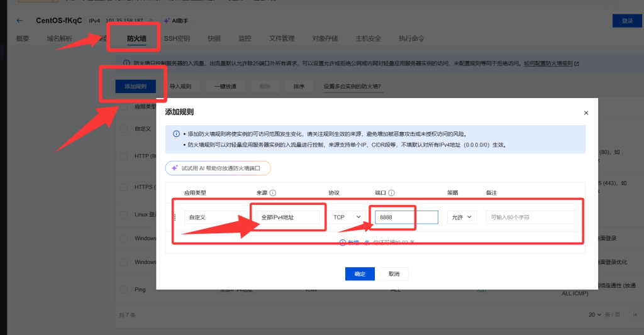The image size is (644, 335).
Task: Click the instance name CentOS-fKqC
Action: point(58,21)
